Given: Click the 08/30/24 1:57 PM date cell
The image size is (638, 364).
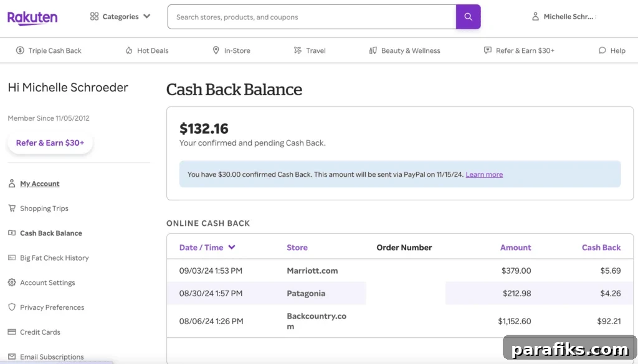Looking at the screenshot, I should pos(211,293).
